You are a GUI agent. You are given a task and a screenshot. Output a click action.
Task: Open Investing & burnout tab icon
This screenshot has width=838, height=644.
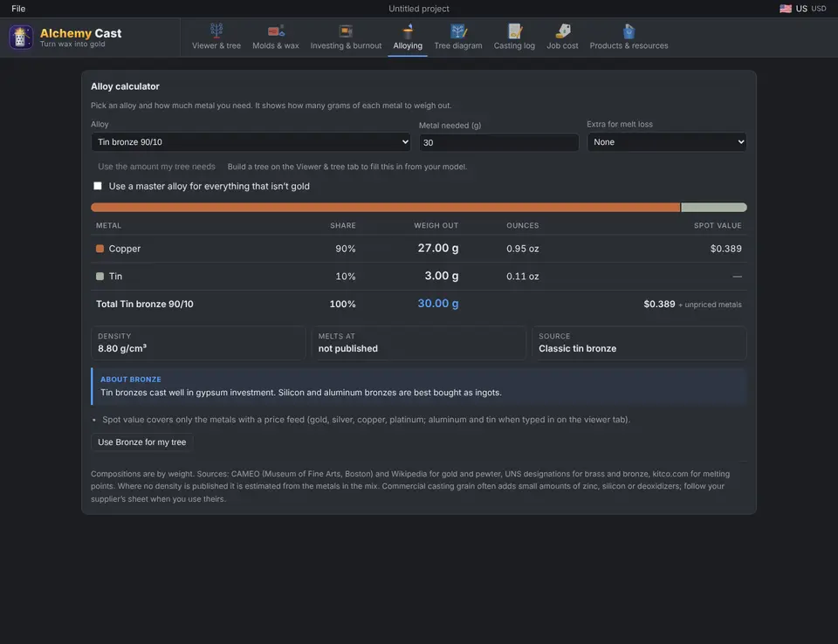[x=346, y=31]
